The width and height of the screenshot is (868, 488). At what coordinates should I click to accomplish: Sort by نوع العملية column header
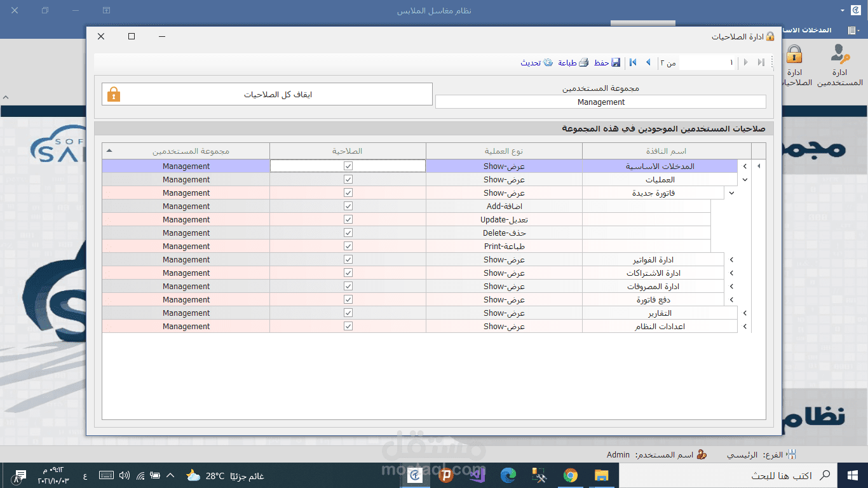click(x=504, y=151)
